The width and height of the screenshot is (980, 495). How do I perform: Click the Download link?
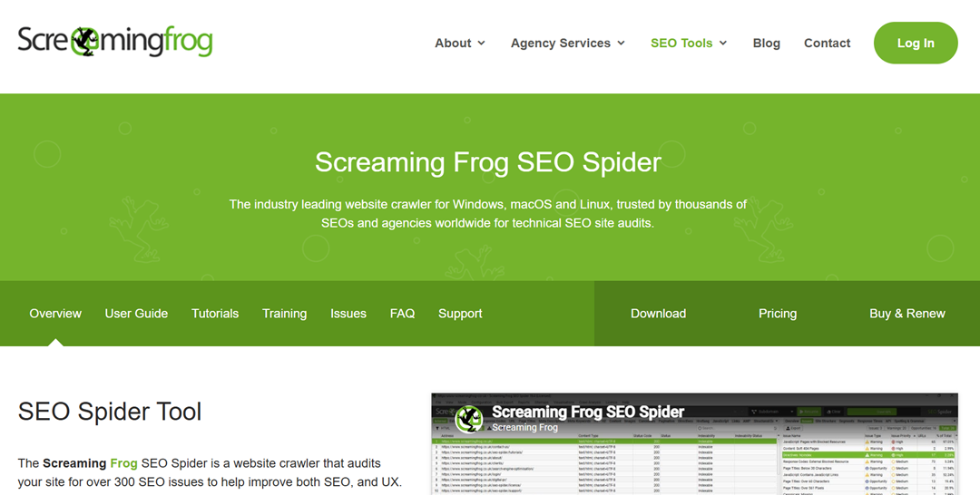coord(658,314)
